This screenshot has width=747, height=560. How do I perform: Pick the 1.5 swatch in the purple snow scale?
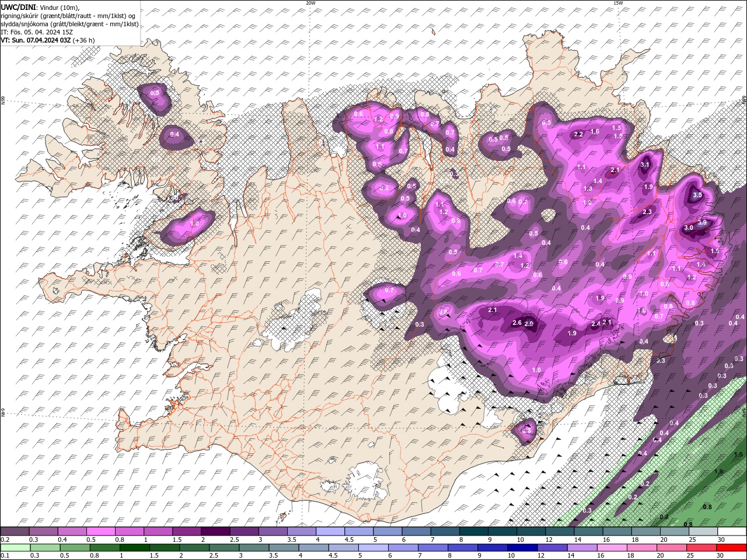(x=186, y=531)
